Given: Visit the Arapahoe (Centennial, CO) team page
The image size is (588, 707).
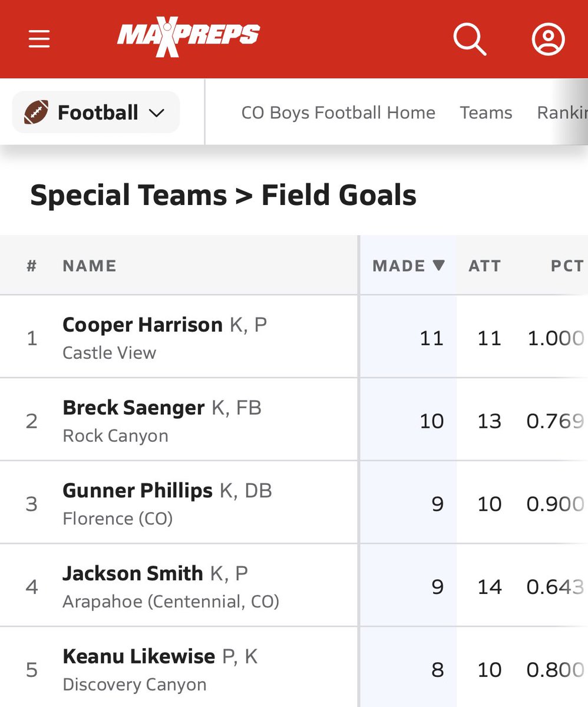Looking at the screenshot, I should (x=171, y=602).
